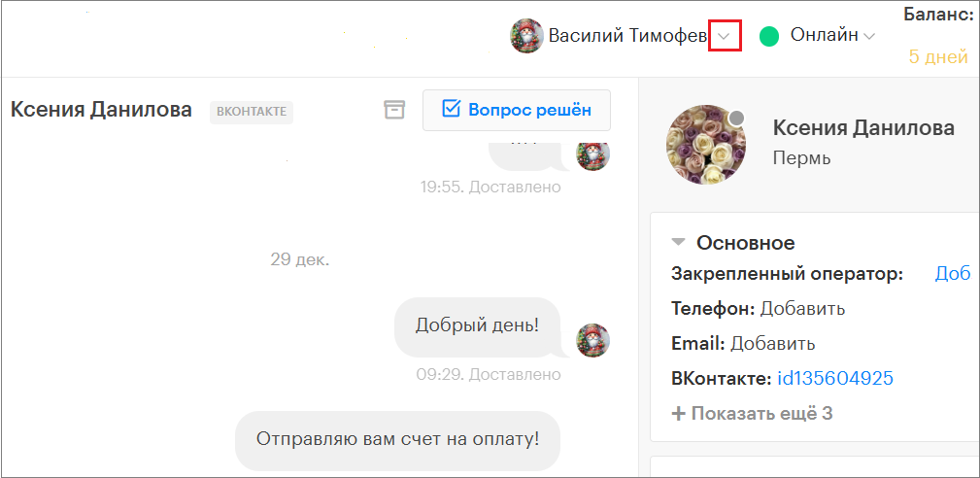Image resolution: width=980 pixels, height=478 pixels.
Task: Click the checkmark icon in Вопрос решён
Action: click(x=451, y=109)
